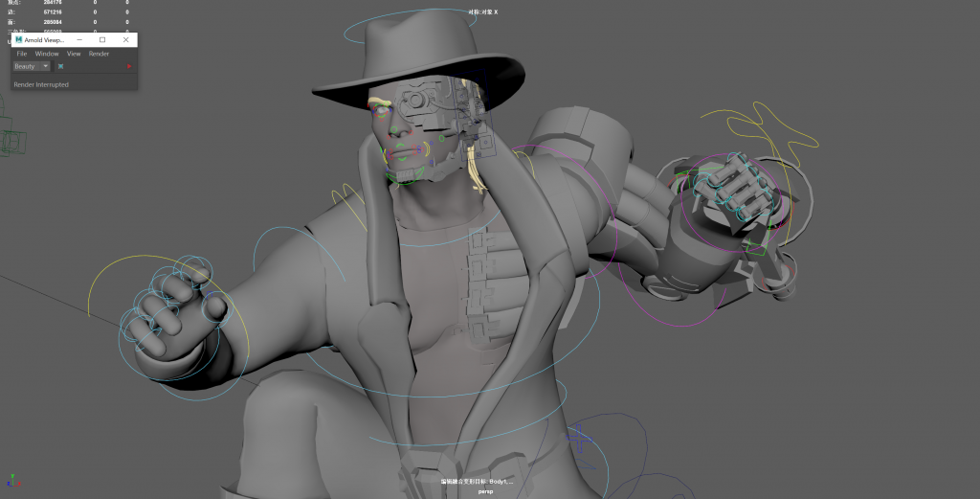The width and height of the screenshot is (980, 499).
Task: Toggle the crop region icon in Arnold viewport
Action: (x=60, y=66)
